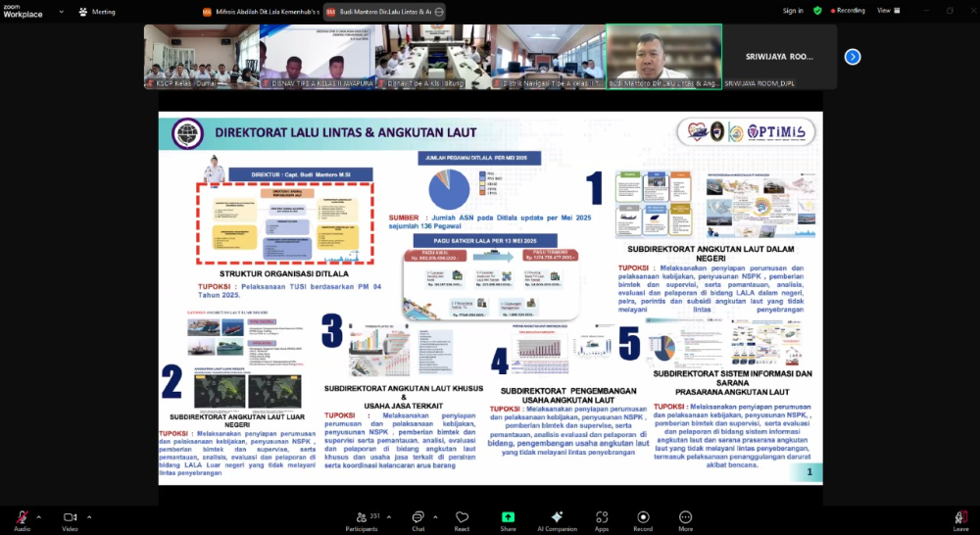Expand the chevron beside Participants

coord(389,517)
